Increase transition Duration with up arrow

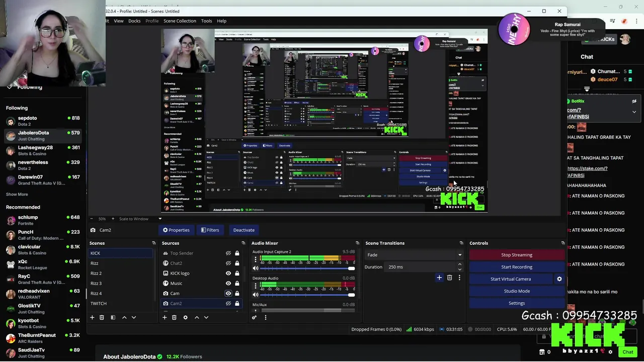(459, 265)
